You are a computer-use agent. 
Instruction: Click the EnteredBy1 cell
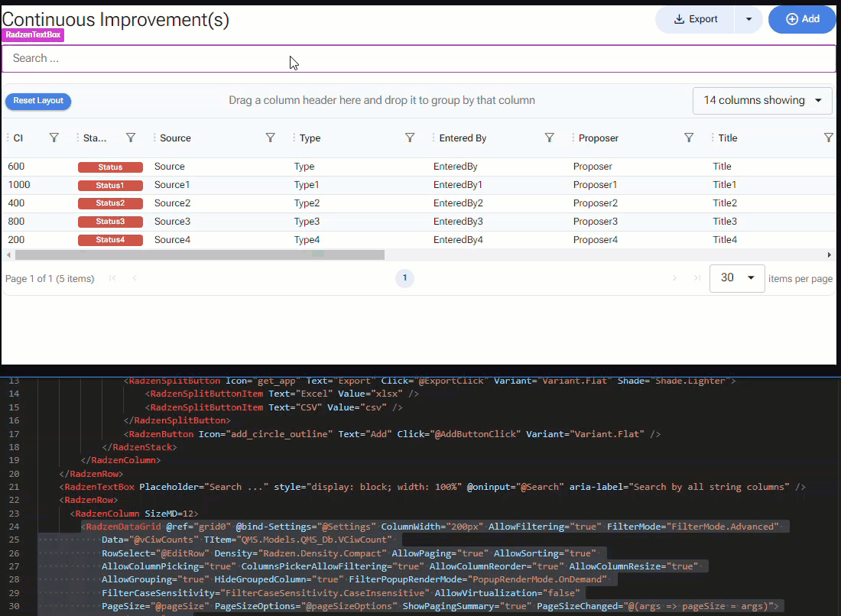click(x=457, y=185)
